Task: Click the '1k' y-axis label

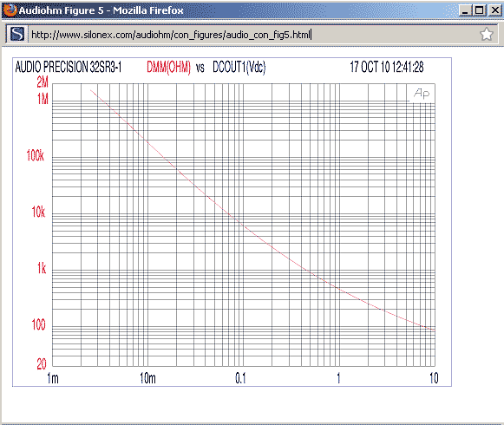Action: [x=42, y=268]
